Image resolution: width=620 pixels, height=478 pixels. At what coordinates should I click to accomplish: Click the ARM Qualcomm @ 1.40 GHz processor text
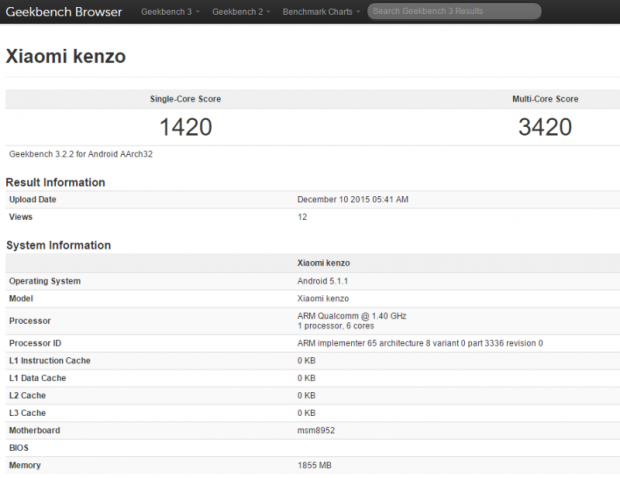(352, 316)
